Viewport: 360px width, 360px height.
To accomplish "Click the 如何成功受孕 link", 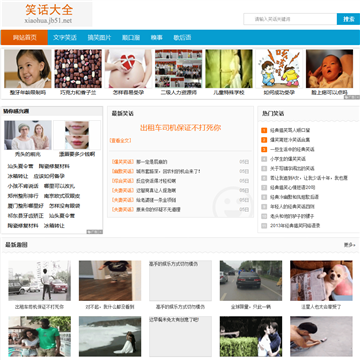I will coord(279,92).
